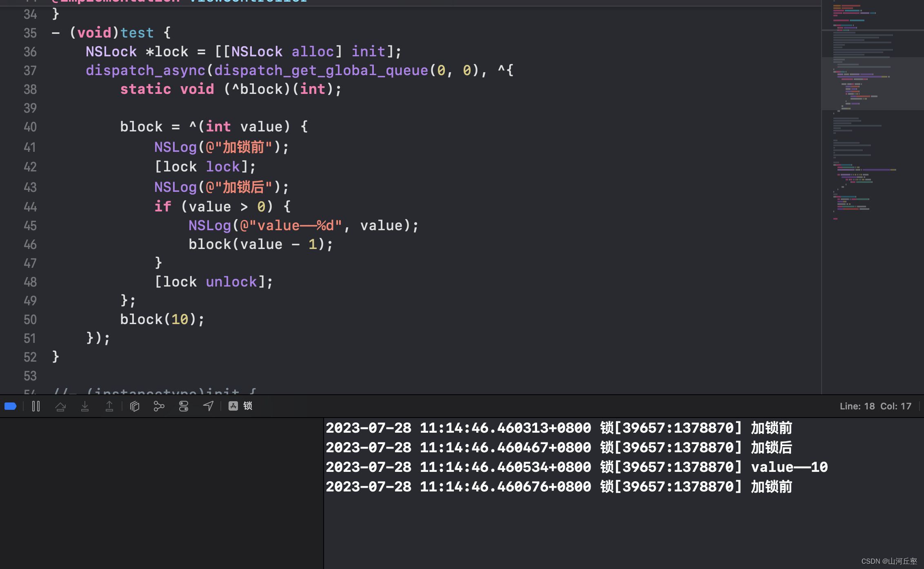Select the 锁 app process icon
Screen dimensions: 924x569
233,406
